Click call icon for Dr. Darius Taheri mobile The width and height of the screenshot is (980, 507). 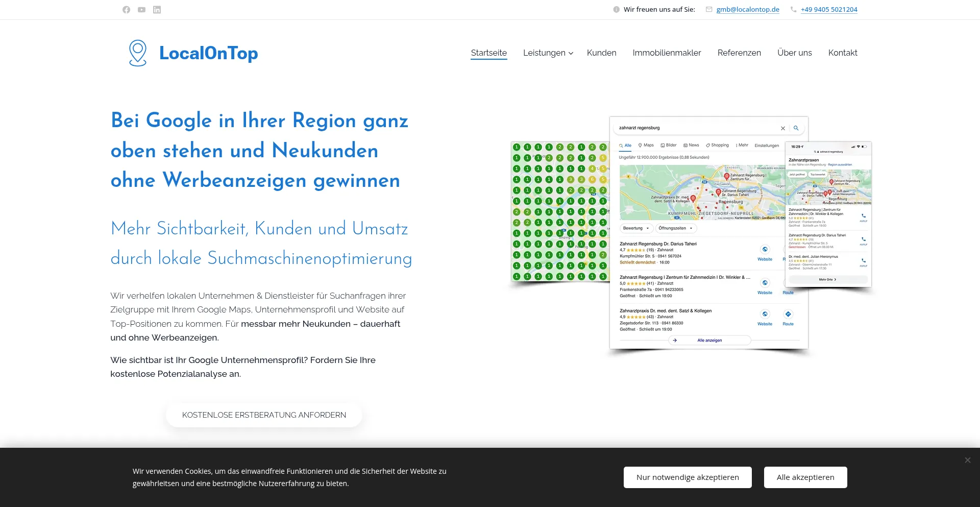(x=863, y=239)
